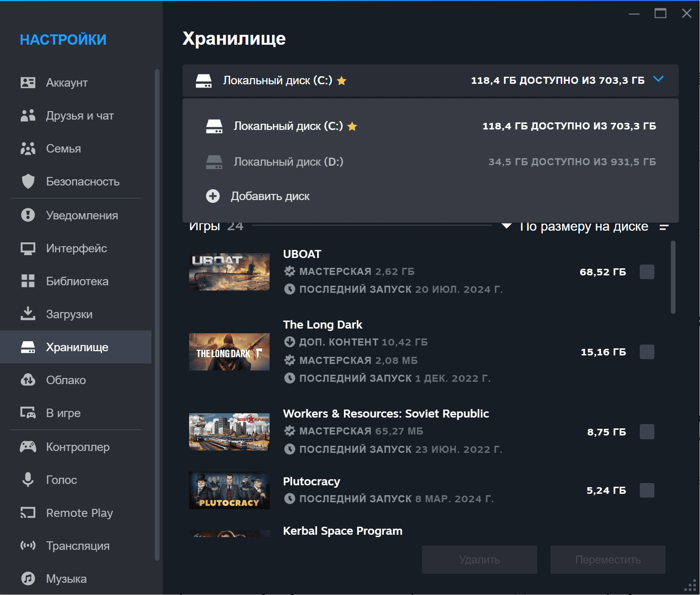700x595 pixels.
Task: Open Уведомления settings
Action: 76,216
